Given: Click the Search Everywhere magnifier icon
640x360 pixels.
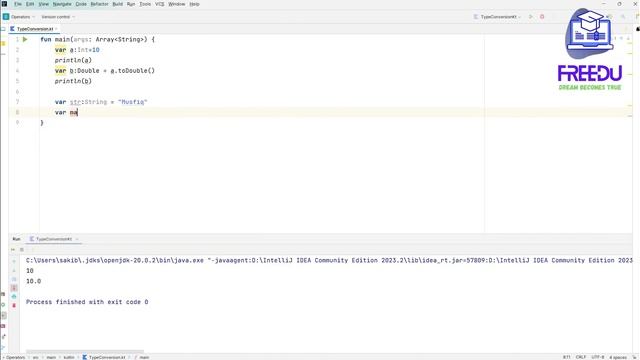Looking at the screenshot, I should point(623,17).
